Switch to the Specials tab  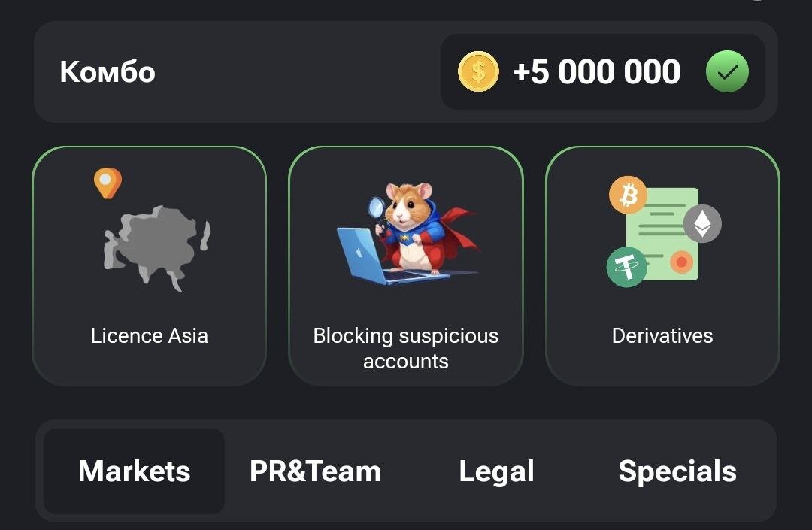[677, 471]
